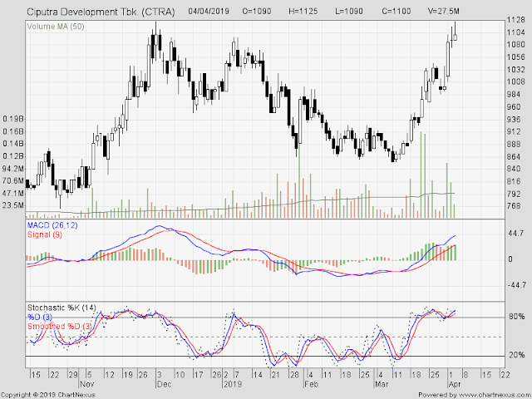
Task: Click the chart title Ciputra Development Tbk. (CTRA)
Action: pos(101,12)
